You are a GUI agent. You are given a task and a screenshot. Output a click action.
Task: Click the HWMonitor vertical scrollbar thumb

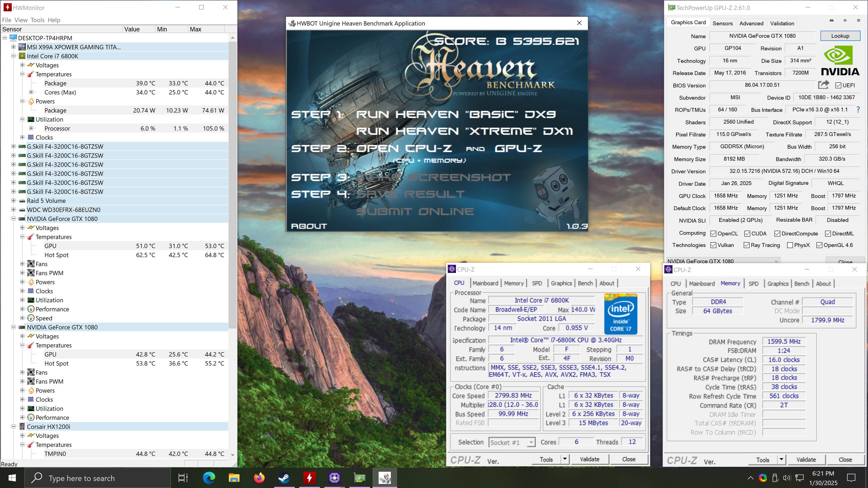coord(233,185)
